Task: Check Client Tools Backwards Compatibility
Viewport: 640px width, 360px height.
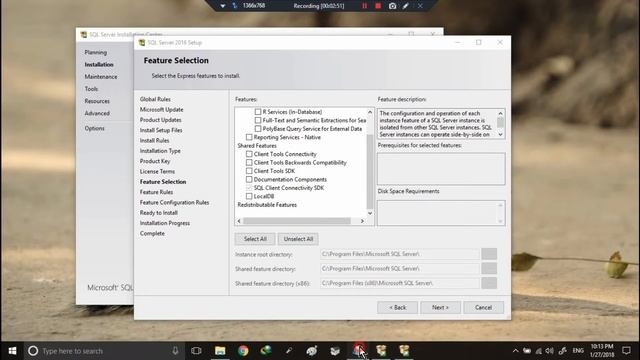Action: click(249, 162)
